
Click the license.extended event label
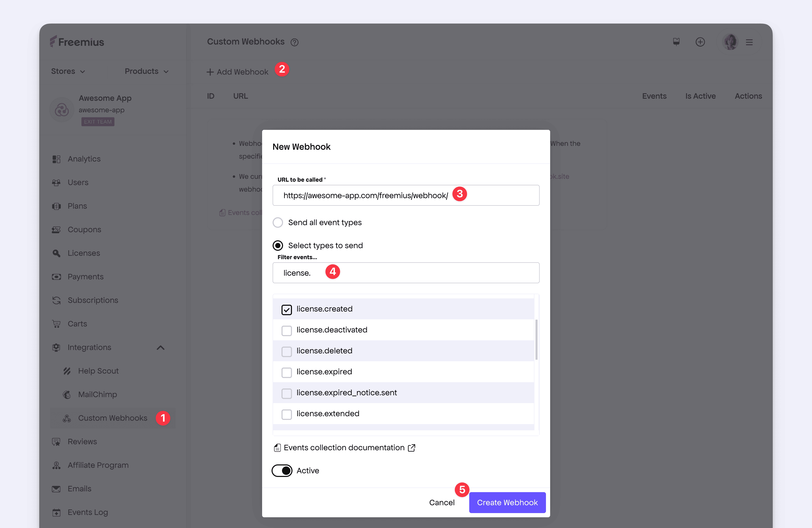pyautogui.click(x=328, y=413)
